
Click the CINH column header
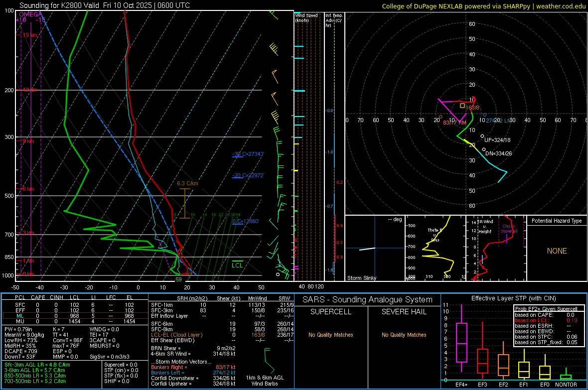(56, 297)
